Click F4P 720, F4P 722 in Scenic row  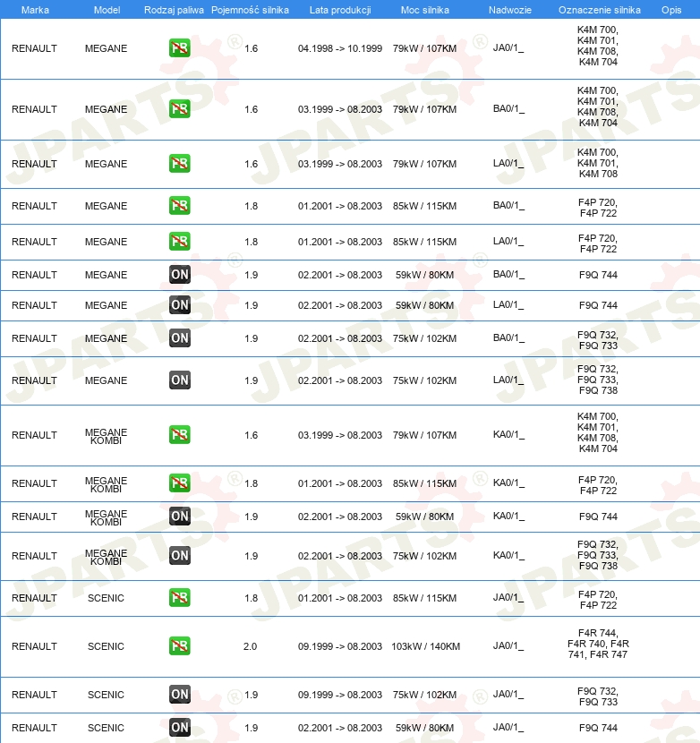(598, 600)
